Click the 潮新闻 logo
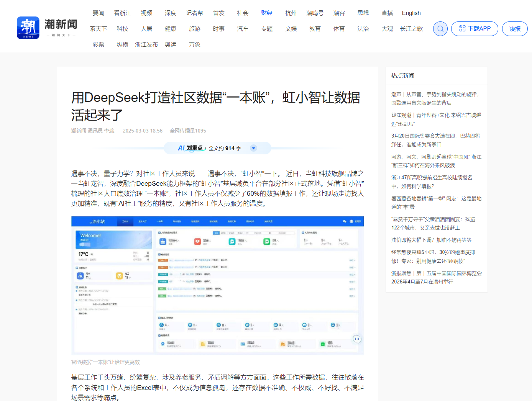Image resolution: width=532 pixels, height=401 pixels. click(47, 28)
